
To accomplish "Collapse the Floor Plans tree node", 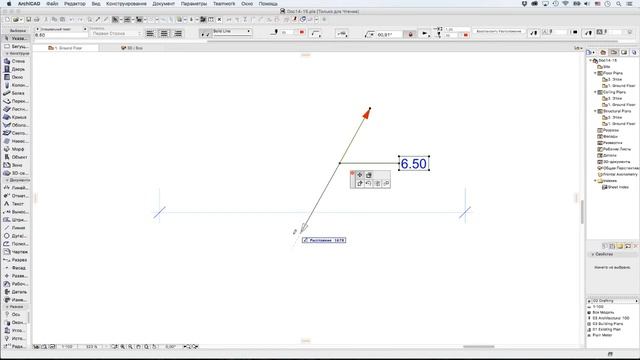I will click(595, 73).
